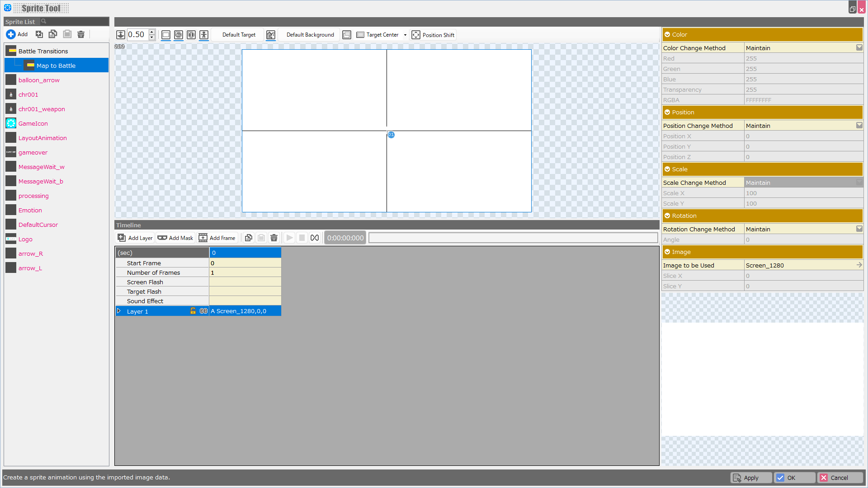Image resolution: width=868 pixels, height=488 pixels.
Task: Expand the Layer 1 disclosure triangle
Action: click(x=119, y=311)
